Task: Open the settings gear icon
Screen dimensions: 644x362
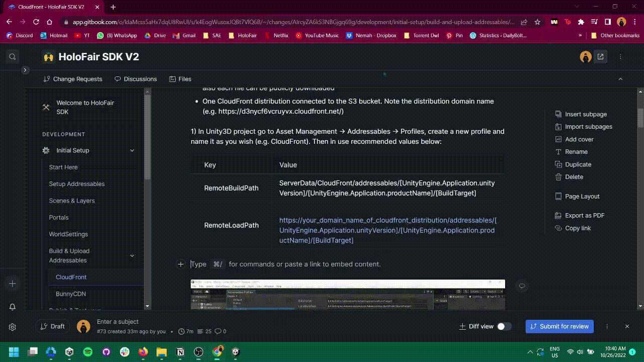Action: (13, 327)
